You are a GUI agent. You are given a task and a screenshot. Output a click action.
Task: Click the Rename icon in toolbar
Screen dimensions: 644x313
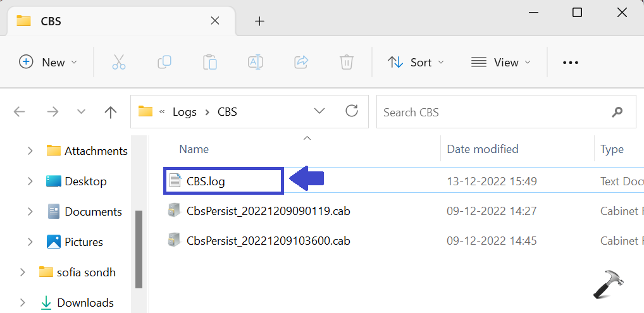coord(256,62)
